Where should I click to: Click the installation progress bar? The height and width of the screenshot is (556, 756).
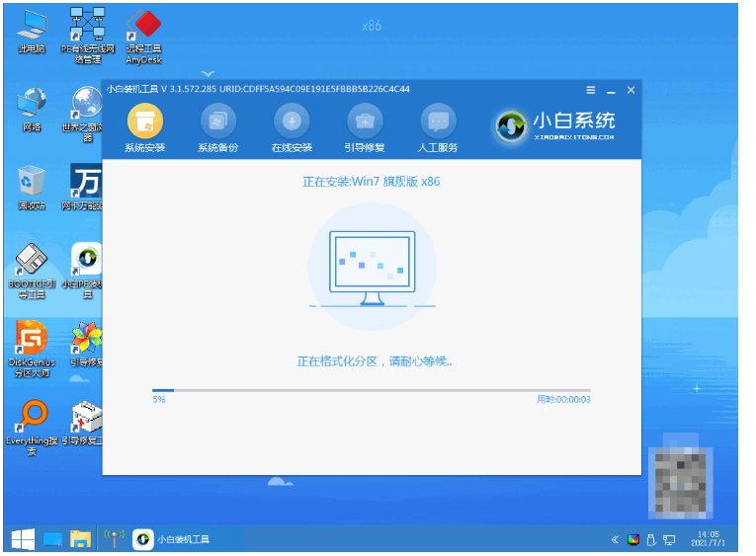point(371,390)
